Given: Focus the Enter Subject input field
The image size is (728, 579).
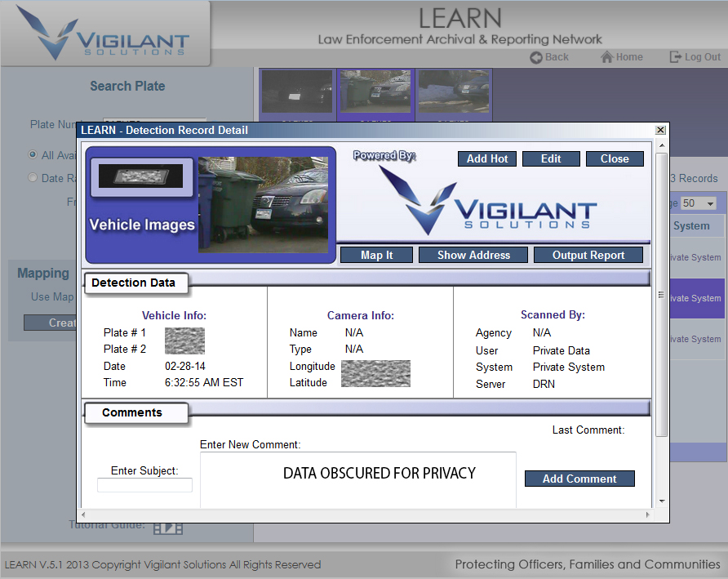Looking at the screenshot, I should (144, 485).
